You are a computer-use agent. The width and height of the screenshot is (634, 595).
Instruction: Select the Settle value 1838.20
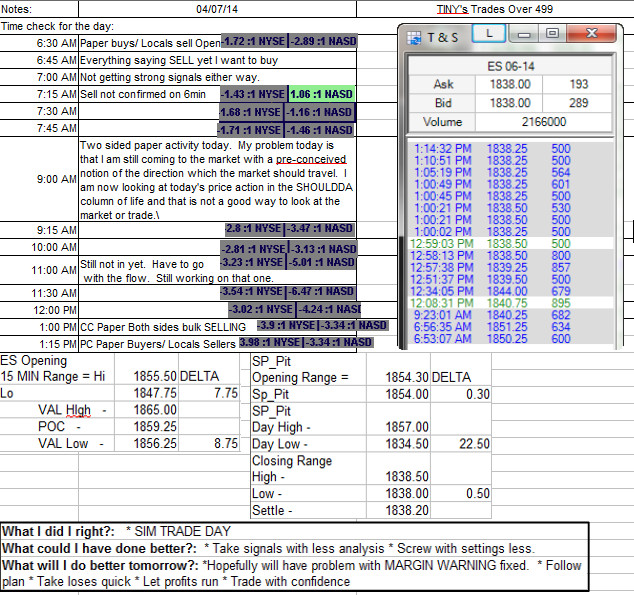tap(398, 511)
